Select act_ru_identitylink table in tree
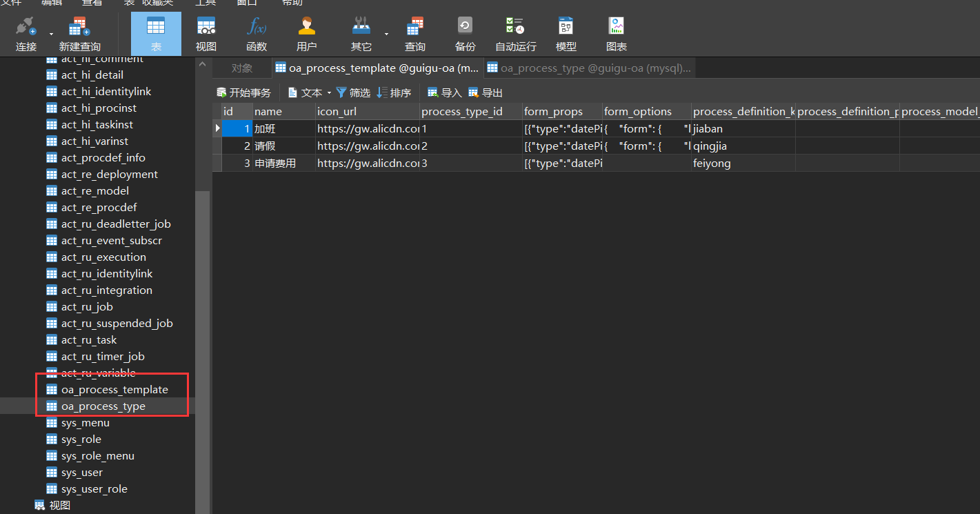Image resolution: width=980 pixels, height=514 pixels. (106, 273)
